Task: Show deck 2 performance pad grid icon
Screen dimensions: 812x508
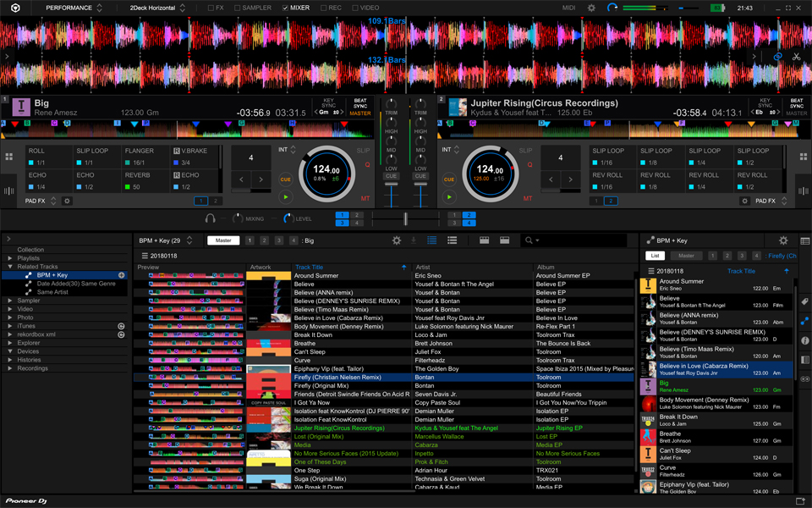Action: (x=804, y=157)
